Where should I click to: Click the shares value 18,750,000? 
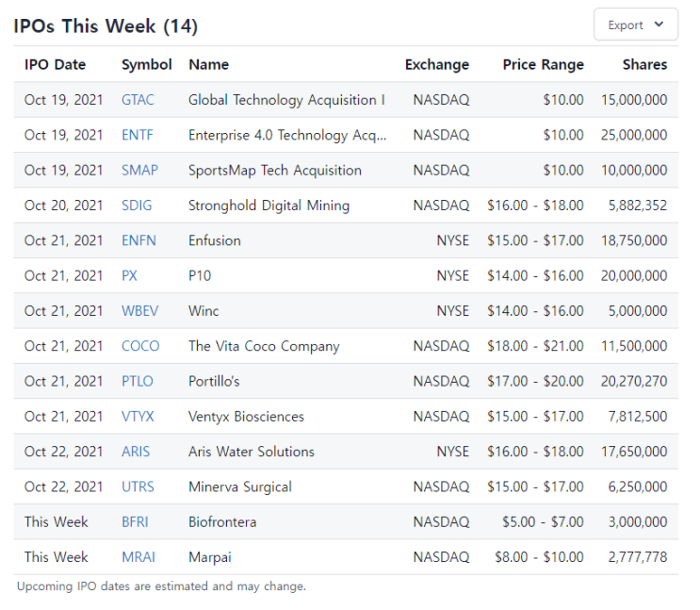coord(634,240)
